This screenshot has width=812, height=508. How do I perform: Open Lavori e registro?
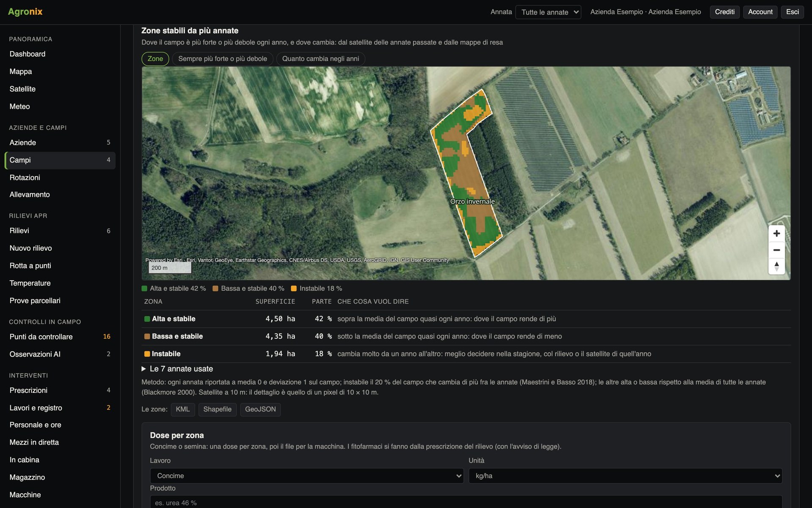[60, 408]
